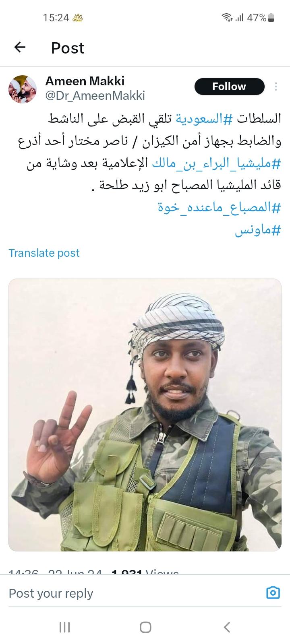Tap the Wi-Fi signal status icon
Viewport: 290px width, 644px height.
227,17
